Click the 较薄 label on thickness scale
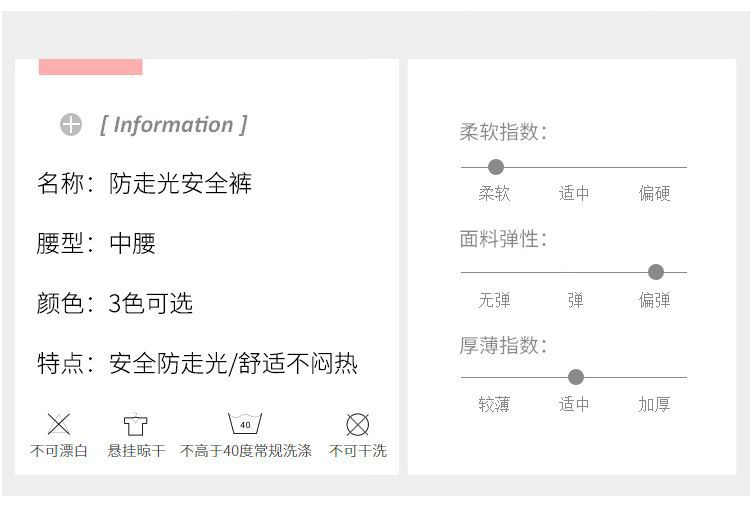Viewport: 750px width, 519px height. pyautogui.click(x=494, y=405)
